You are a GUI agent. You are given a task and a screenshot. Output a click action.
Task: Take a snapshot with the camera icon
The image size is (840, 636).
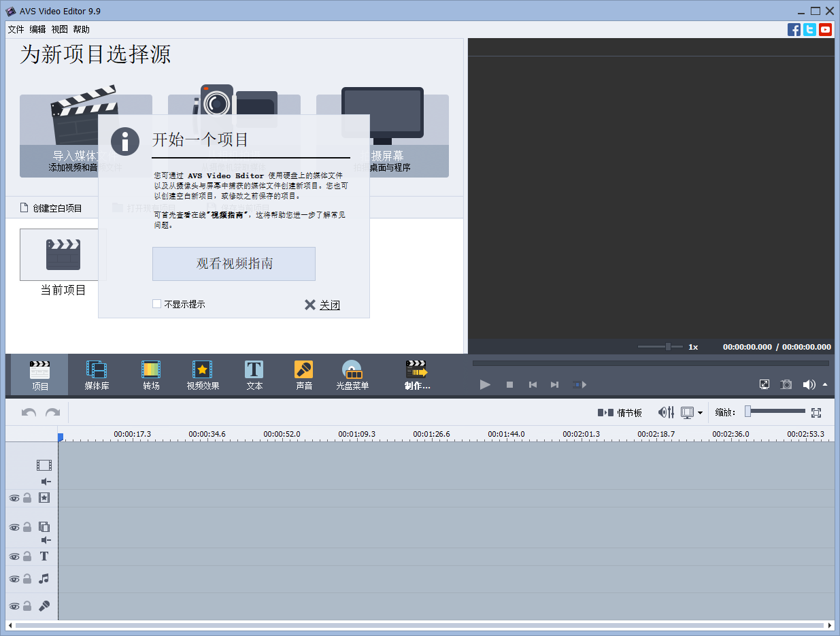(x=786, y=384)
